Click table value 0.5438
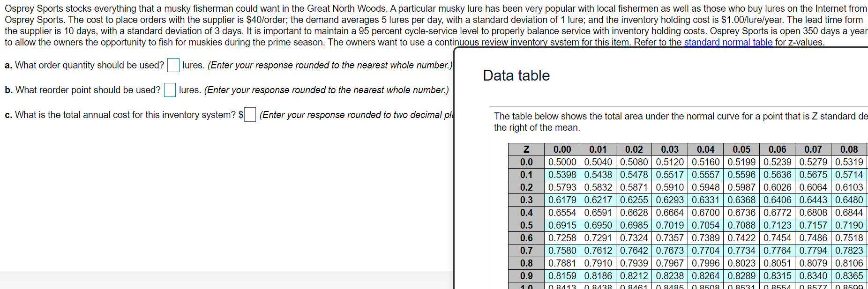Viewport: 868px width, 289px height. click(x=598, y=175)
